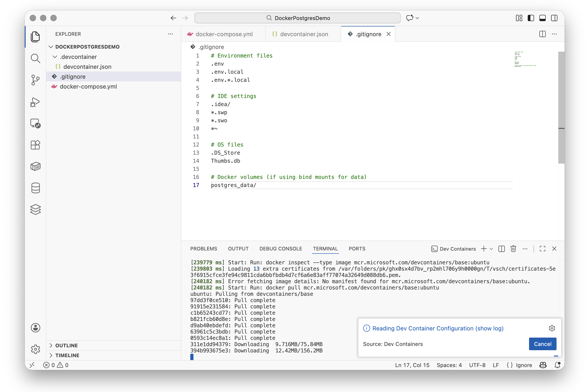This screenshot has height=392, width=588.
Task: Click the kill terminal trash icon
Action: pos(513,249)
